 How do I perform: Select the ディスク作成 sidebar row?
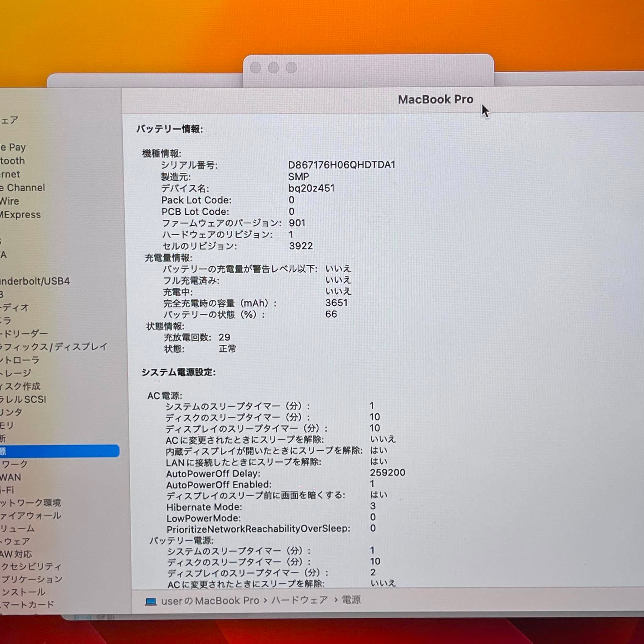tap(20, 386)
